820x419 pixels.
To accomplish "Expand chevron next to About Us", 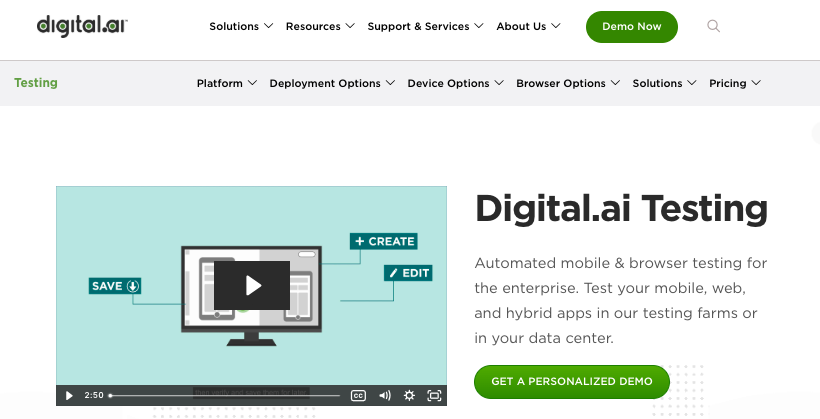I will pyautogui.click(x=556, y=26).
